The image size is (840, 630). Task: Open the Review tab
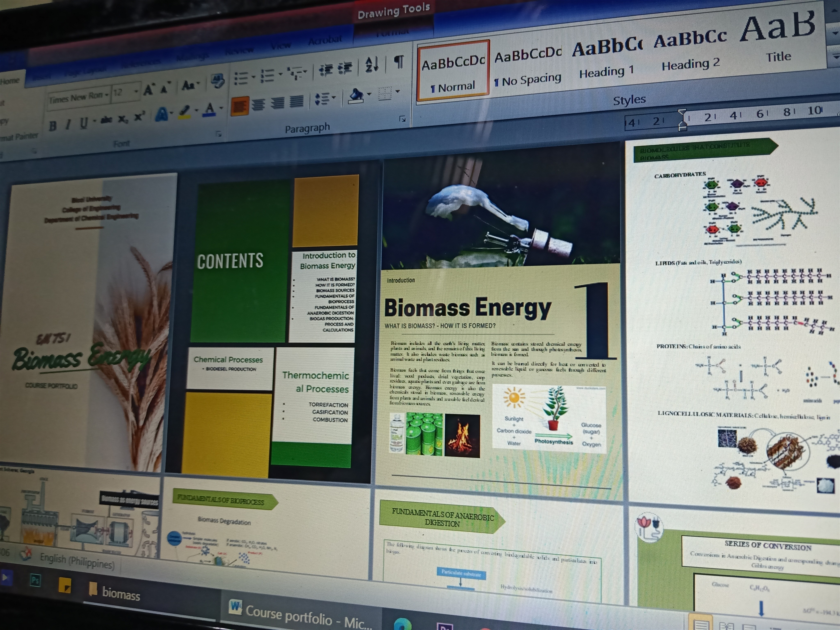click(239, 51)
